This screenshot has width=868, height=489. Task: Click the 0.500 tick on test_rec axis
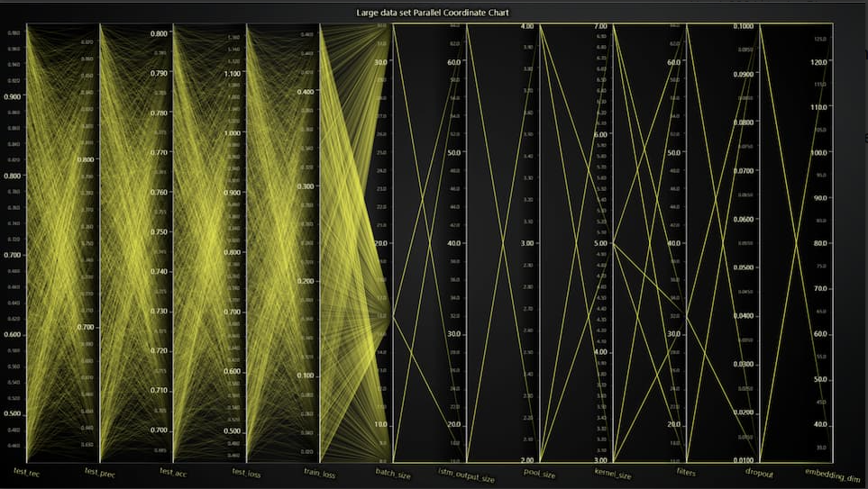pyautogui.click(x=13, y=413)
